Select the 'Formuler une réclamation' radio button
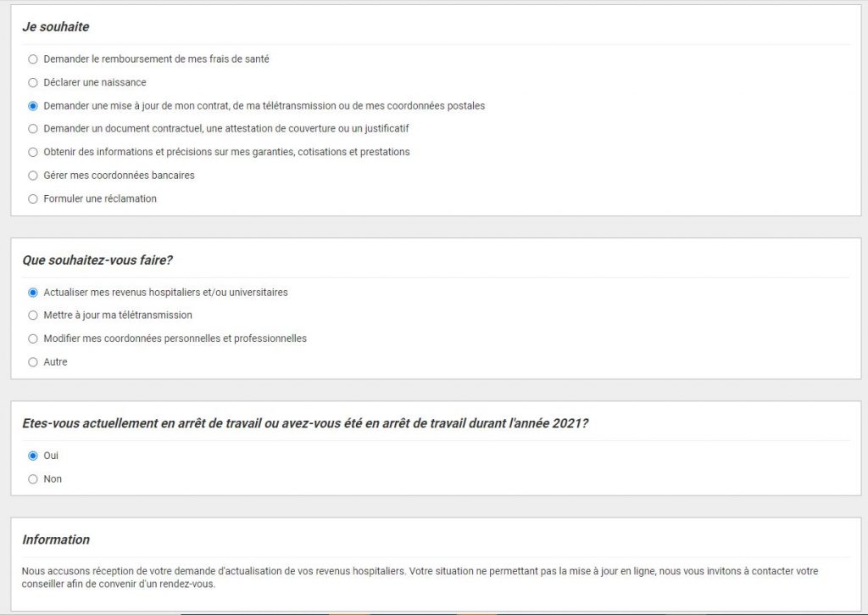 point(33,198)
